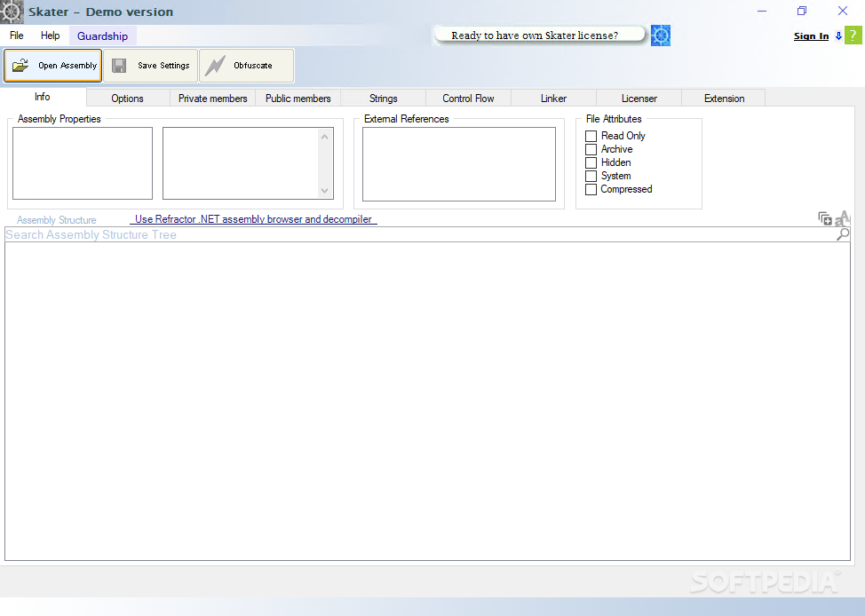Image resolution: width=865 pixels, height=616 pixels.
Task: Click the magnifier search icon
Action: click(x=843, y=234)
